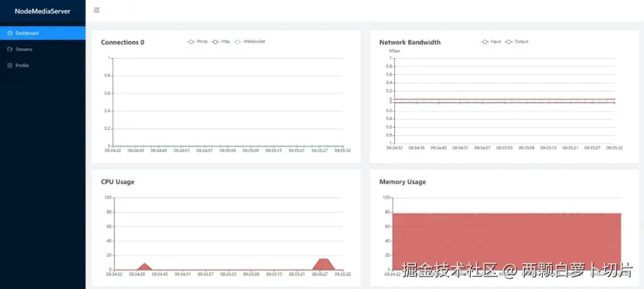Click the Profile icon in sidebar
644x289 pixels.
[x=10, y=65]
